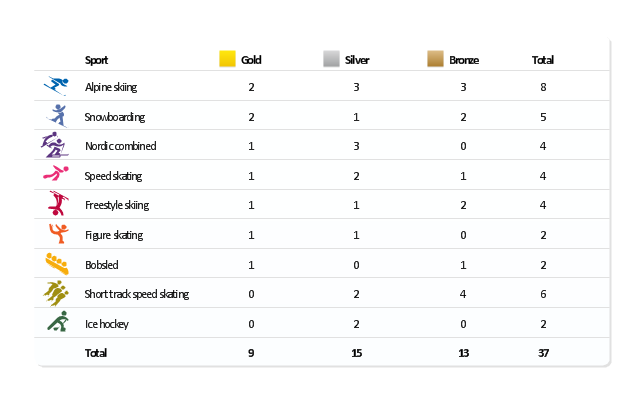Click the yellow Bobsled icon

coord(56,264)
